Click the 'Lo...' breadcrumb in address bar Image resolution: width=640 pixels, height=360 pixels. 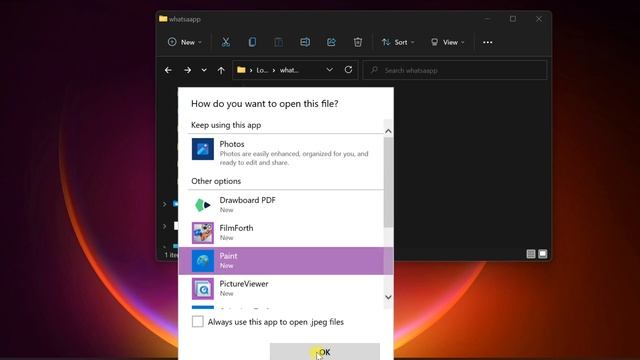coord(262,70)
